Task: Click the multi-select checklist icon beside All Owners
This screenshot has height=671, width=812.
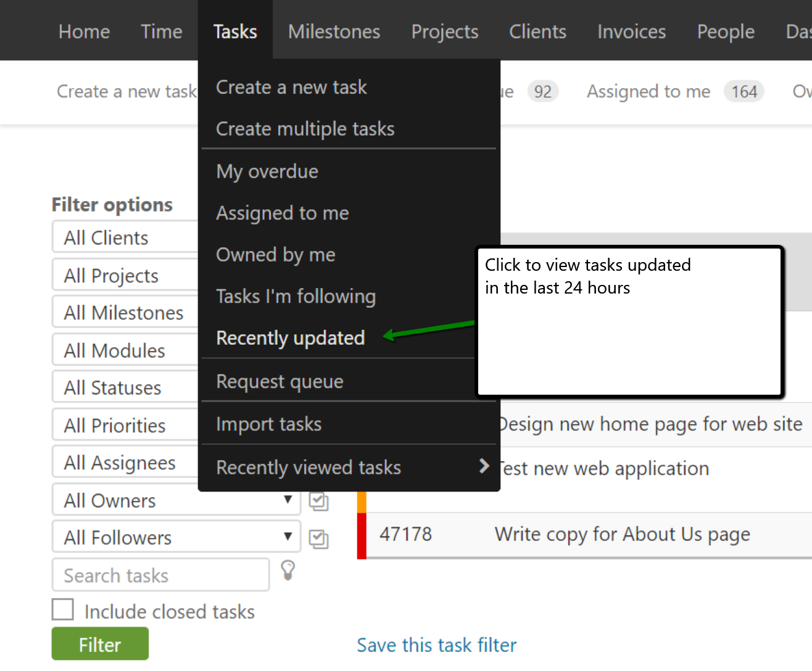Action: pos(318,501)
